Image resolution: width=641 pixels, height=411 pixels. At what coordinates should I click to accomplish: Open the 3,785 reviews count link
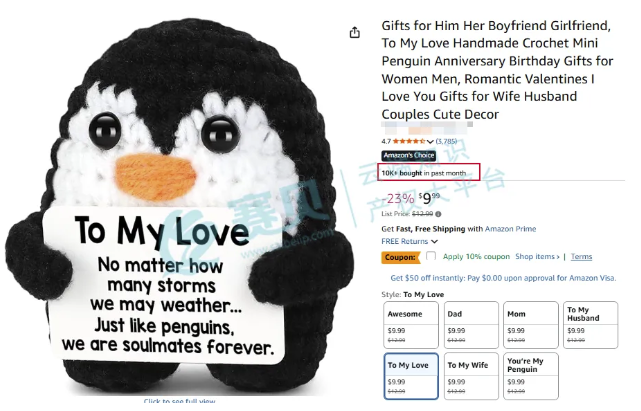coord(446,141)
